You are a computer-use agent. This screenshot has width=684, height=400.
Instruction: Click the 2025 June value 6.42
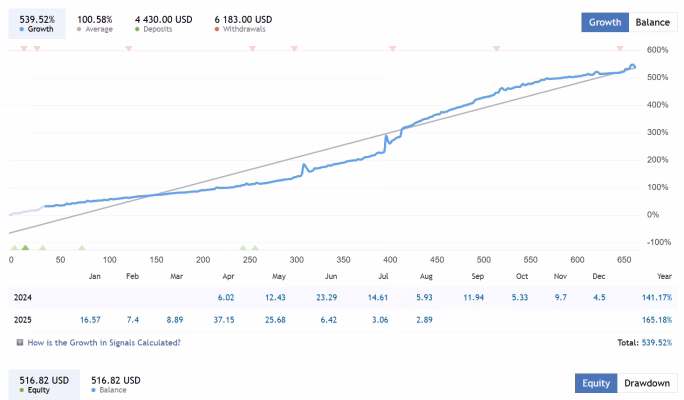[328, 320]
